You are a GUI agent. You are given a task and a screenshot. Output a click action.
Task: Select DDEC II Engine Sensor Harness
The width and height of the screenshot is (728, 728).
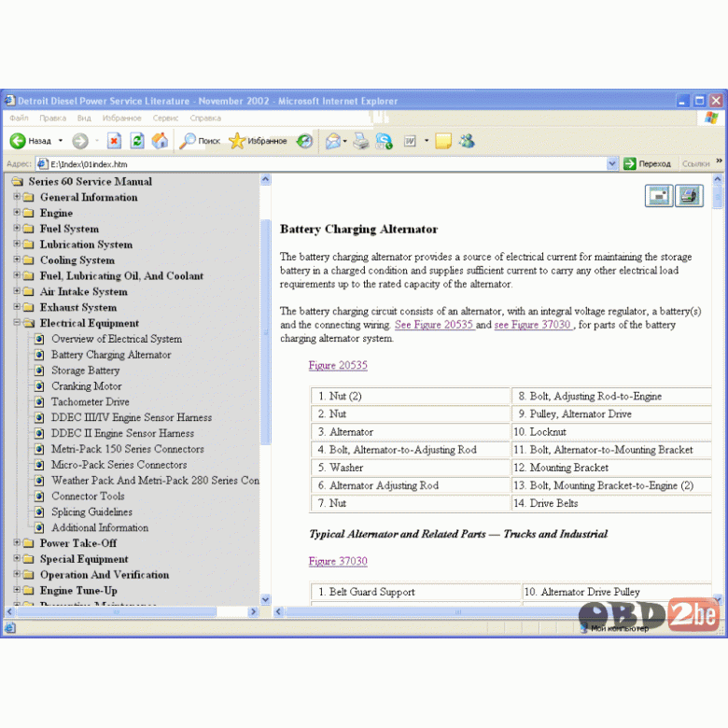pos(122,433)
